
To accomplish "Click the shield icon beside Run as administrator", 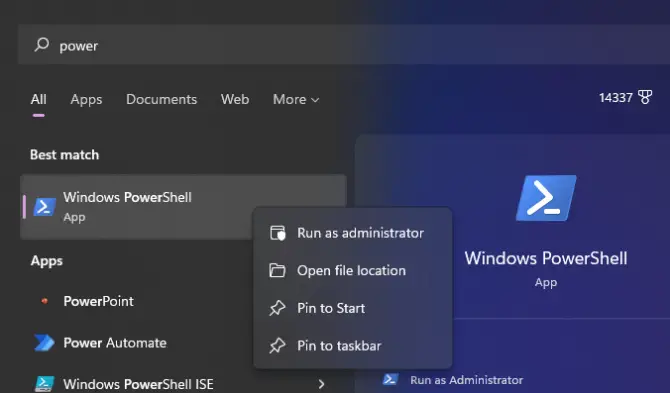I will pos(277,233).
